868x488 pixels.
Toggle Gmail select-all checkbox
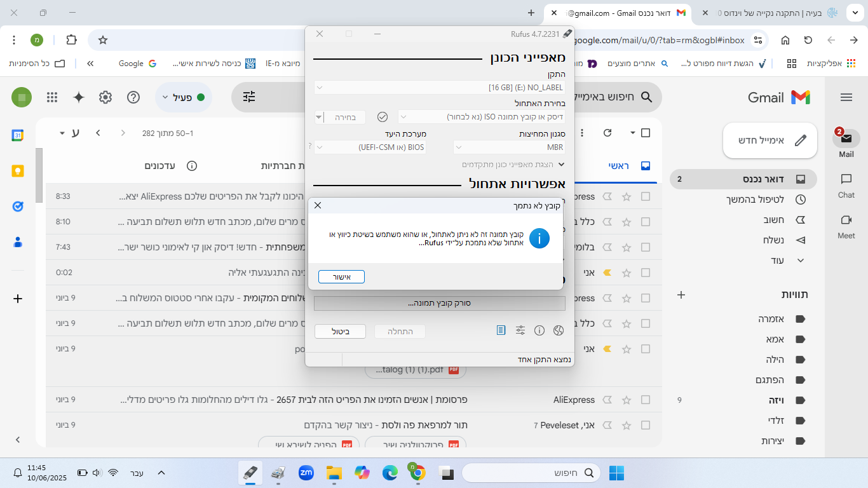point(646,133)
